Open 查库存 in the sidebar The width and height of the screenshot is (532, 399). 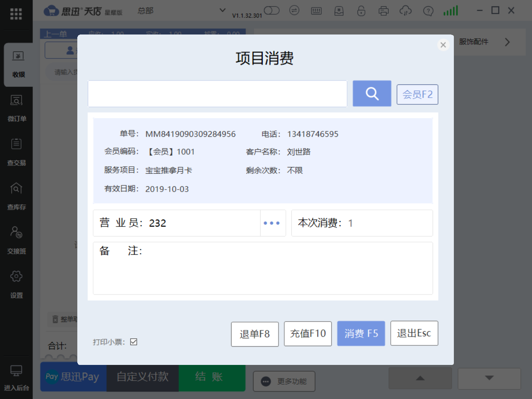click(16, 196)
